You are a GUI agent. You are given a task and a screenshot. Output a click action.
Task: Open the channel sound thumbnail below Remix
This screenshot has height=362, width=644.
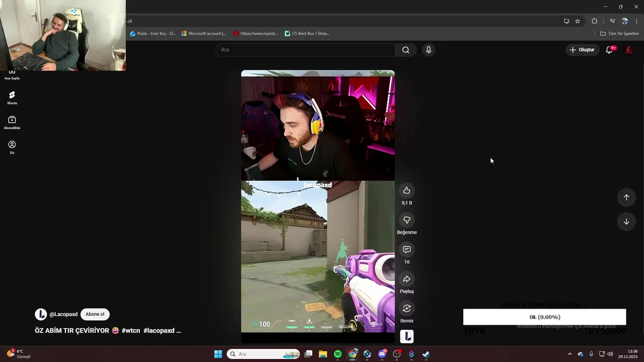point(407,336)
